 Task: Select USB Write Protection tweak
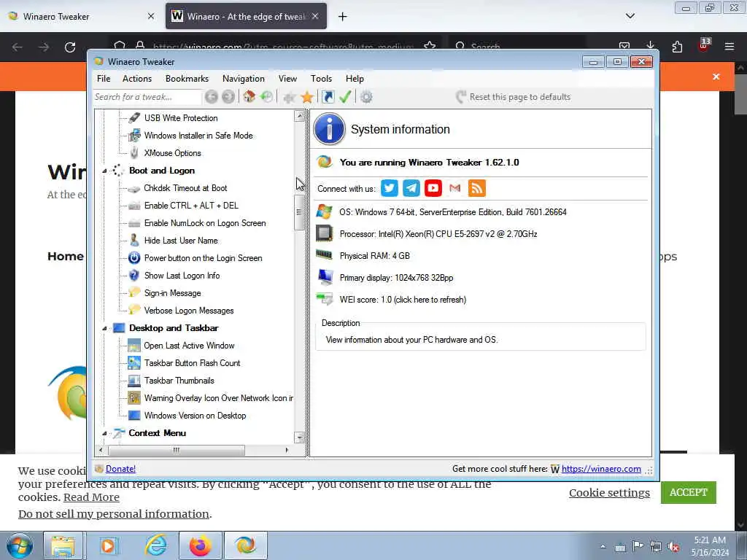coord(181,118)
